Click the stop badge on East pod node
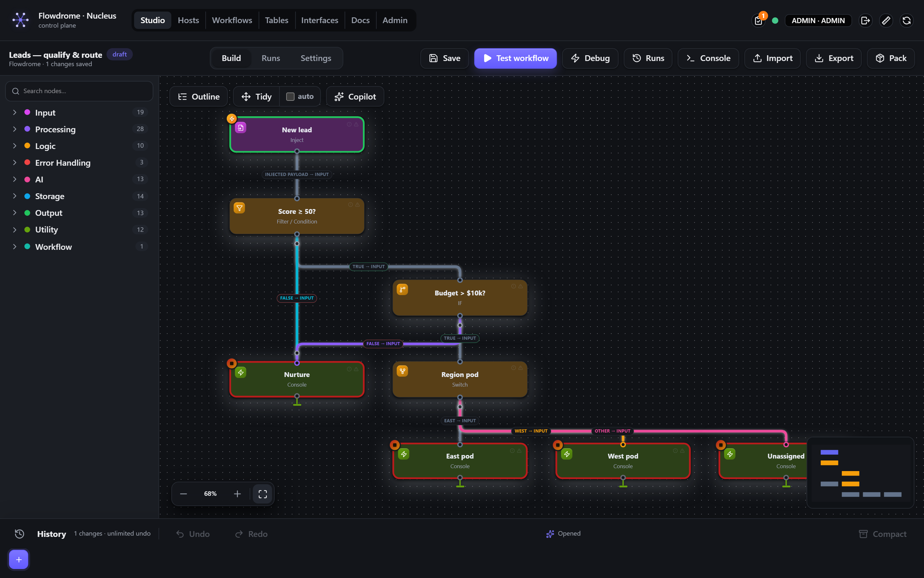 [395, 445]
